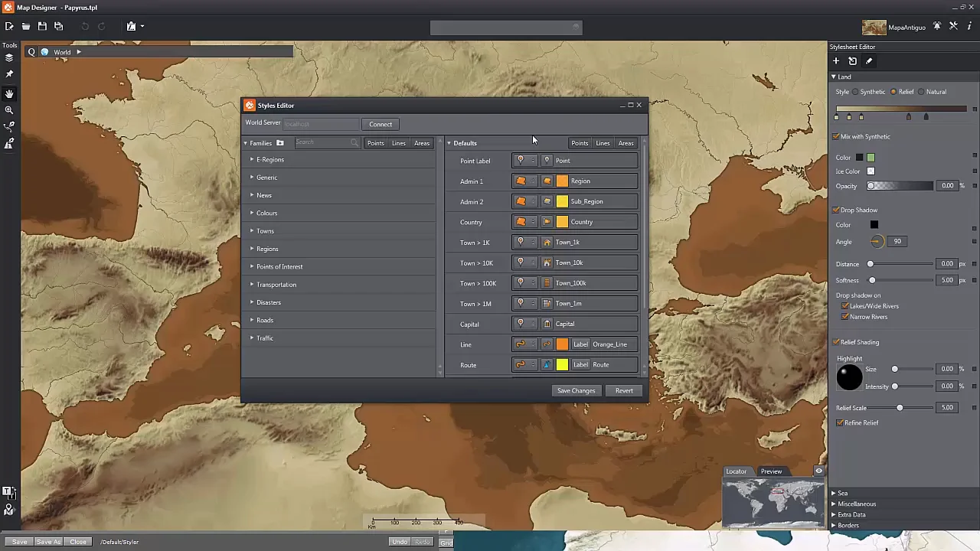Select the Pan hand tool
This screenshot has height=551, width=980.
(9, 93)
